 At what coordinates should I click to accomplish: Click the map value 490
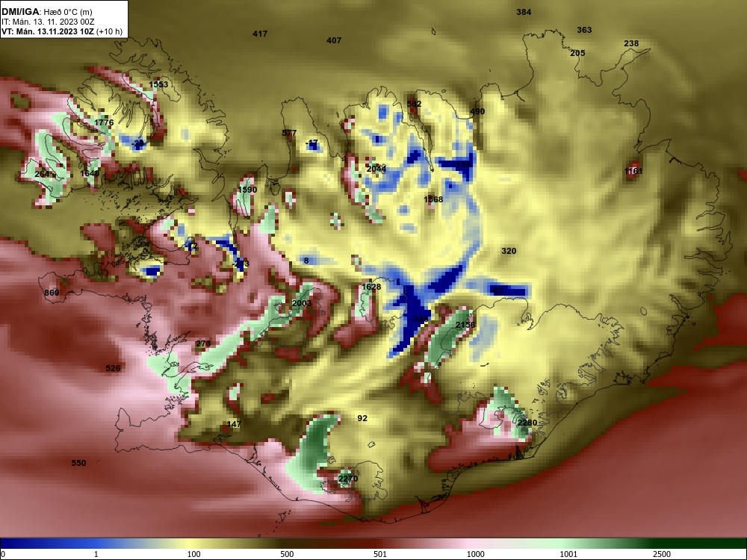477,111
